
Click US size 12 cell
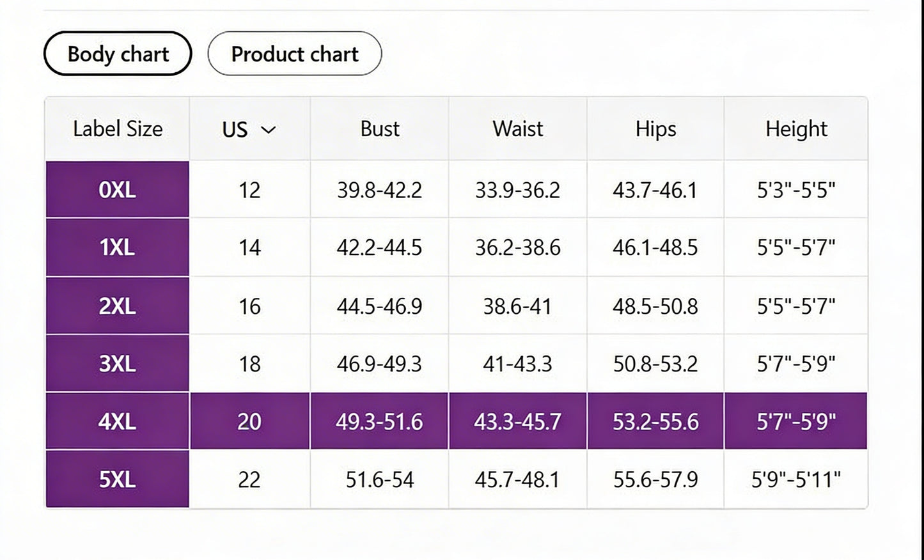[x=249, y=190]
